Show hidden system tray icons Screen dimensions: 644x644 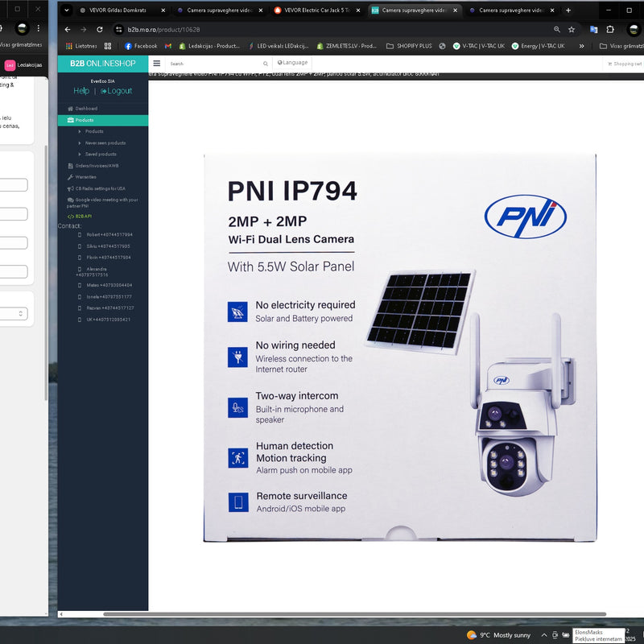pos(544,635)
